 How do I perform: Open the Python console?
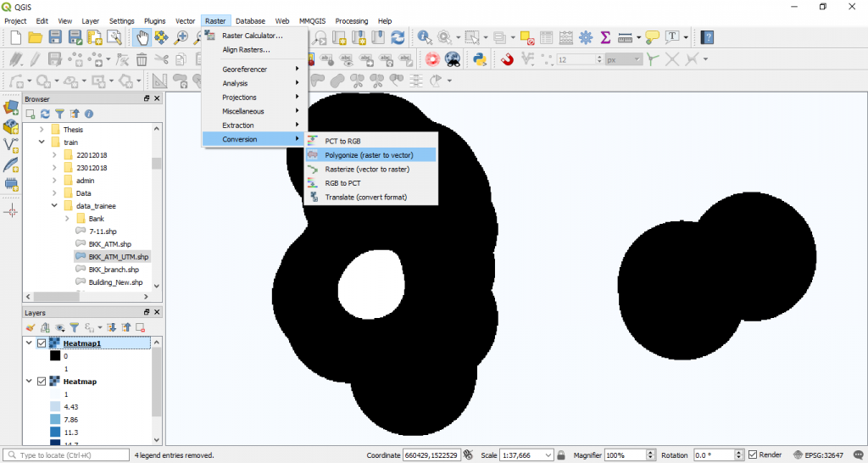point(479,59)
